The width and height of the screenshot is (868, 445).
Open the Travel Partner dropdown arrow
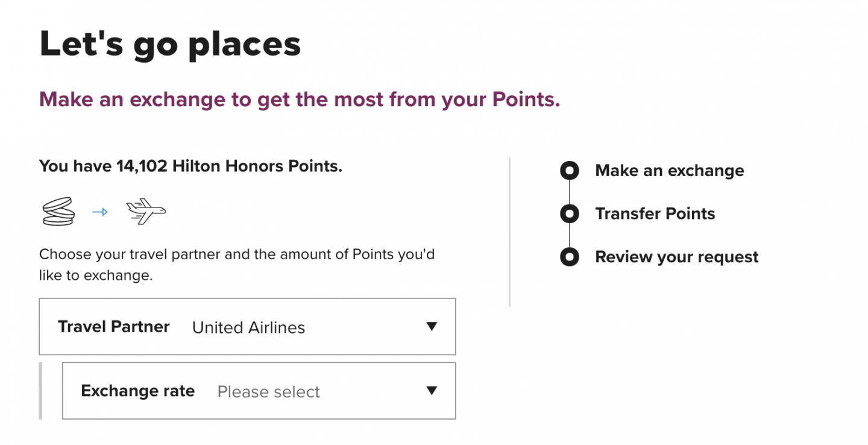(x=431, y=326)
